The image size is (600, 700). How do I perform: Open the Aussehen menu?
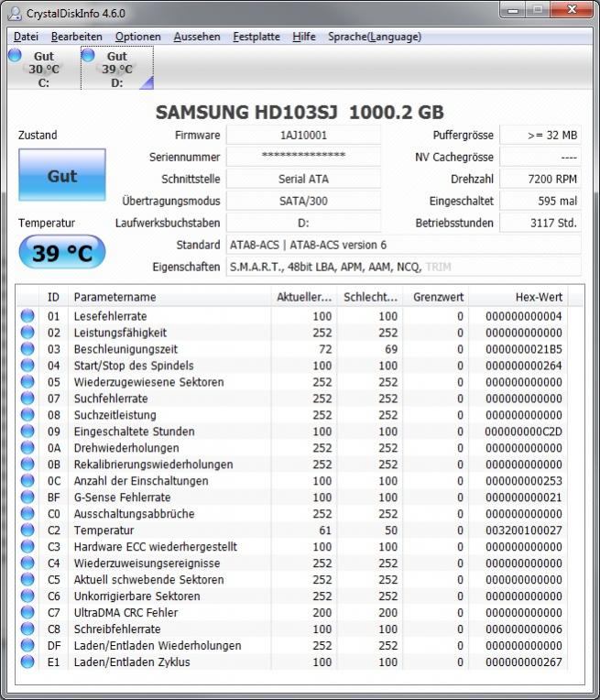pos(197,37)
